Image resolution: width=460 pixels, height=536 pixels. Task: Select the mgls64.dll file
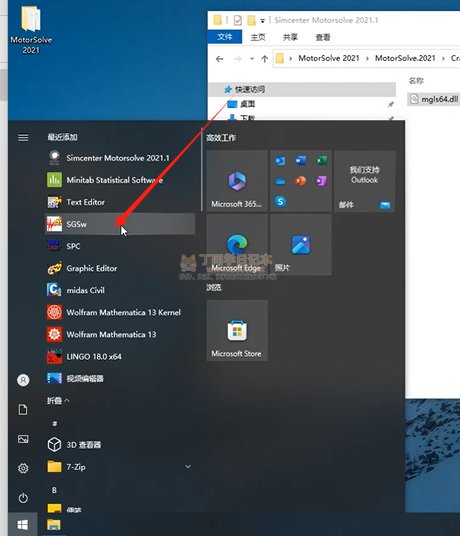(434, 99)
